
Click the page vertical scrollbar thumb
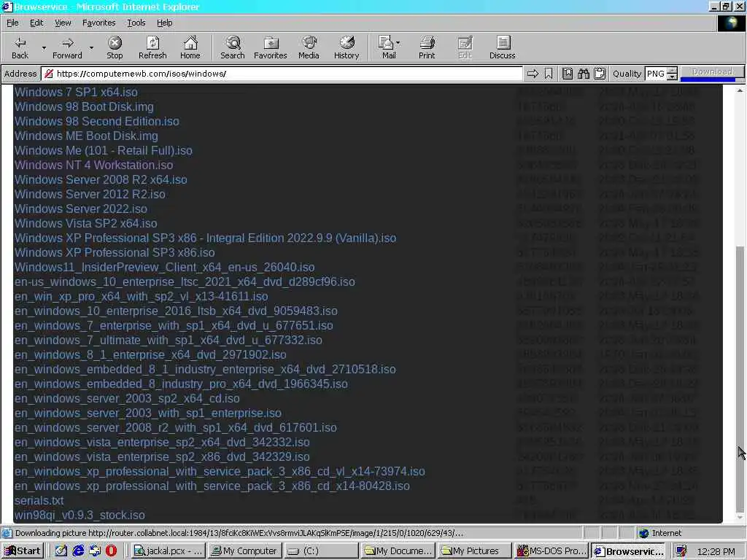[740, 378]
